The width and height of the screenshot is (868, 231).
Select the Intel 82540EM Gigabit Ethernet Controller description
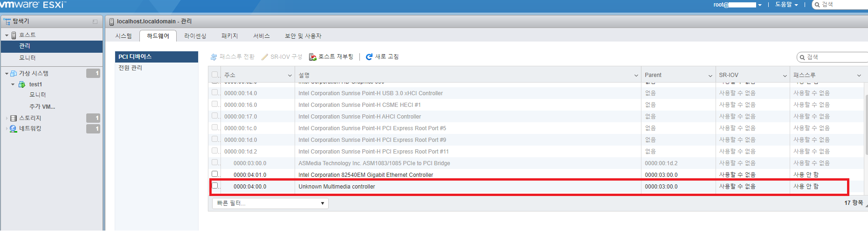[x=366, y=175]
